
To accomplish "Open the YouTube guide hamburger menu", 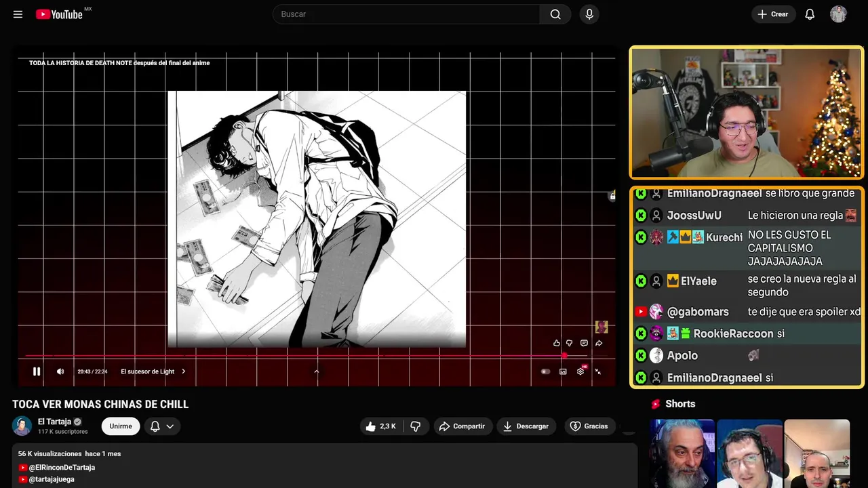I will [x=18, y=14].
